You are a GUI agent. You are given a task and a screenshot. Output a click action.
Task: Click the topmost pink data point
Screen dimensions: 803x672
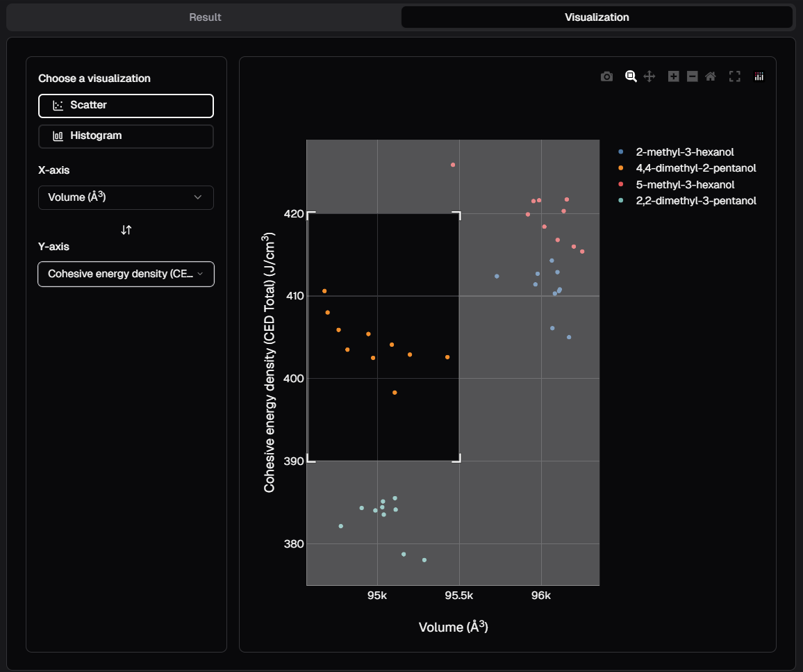coord(453,165)
